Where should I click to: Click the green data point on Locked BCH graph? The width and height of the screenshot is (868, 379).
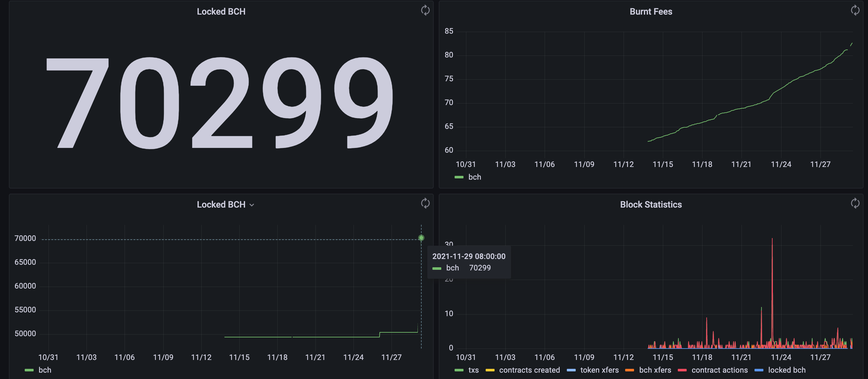pos(421,238)
